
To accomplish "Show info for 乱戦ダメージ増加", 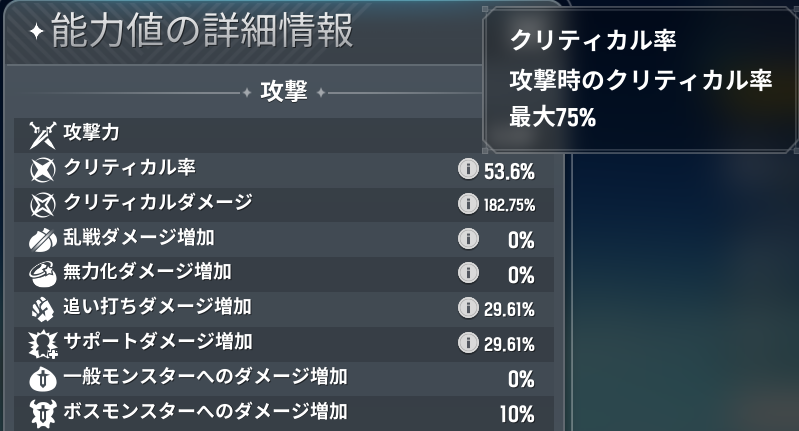I will (467, 239).
